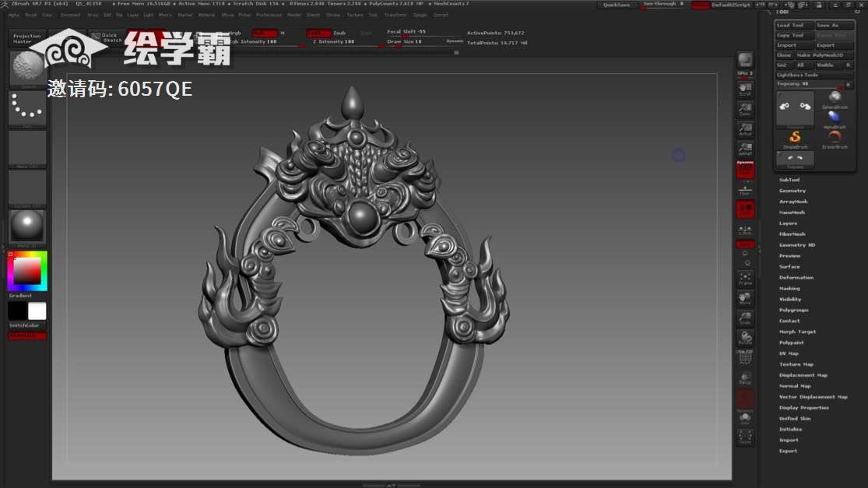Expand the ArrayMesh section
This screenshot has width=868, height=488.
tap(793, 202)
